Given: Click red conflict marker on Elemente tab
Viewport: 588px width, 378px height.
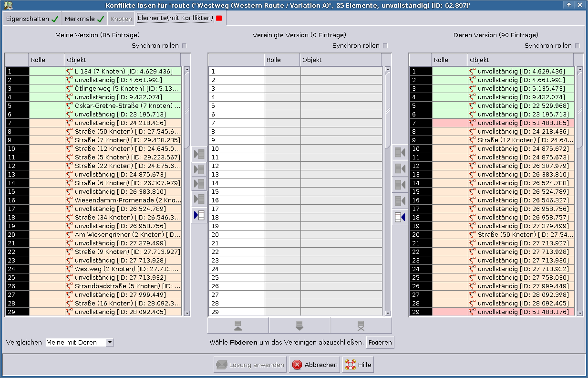Looking at the screenshot, I should (219, 19).
